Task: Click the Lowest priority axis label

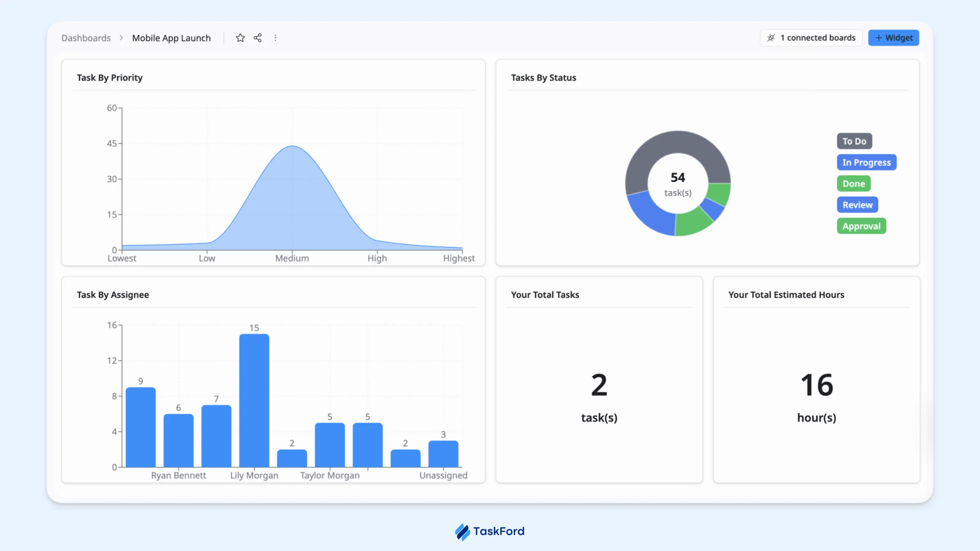Action: pos(122,258)
